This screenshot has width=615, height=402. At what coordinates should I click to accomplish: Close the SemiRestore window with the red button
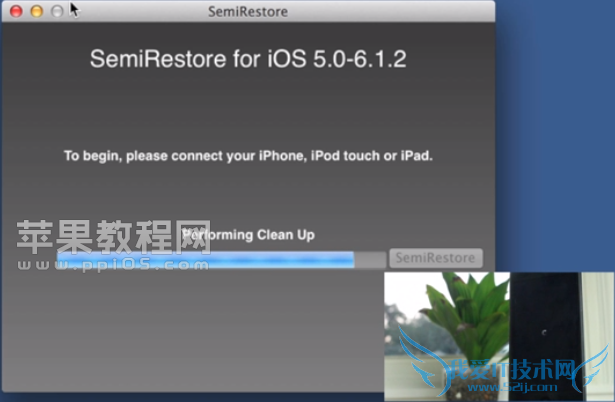pos(16,11)
